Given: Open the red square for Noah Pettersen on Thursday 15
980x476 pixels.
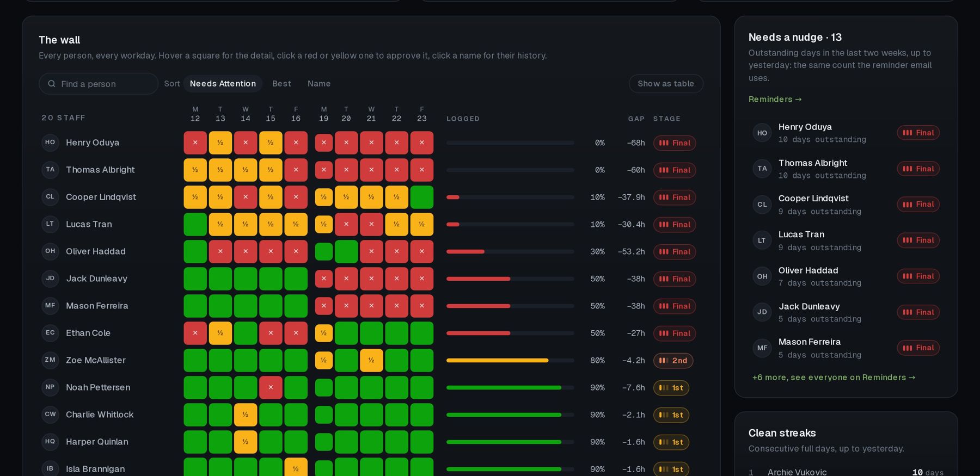Looking at the screenshot, I should [x=271, y=387].
